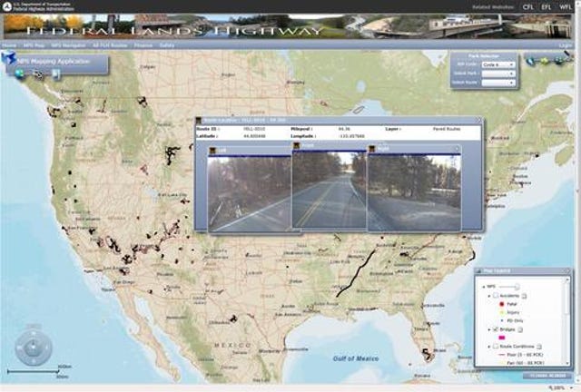
Task: Click the tools icon beside the globe icon
Action: click(38, 74)
